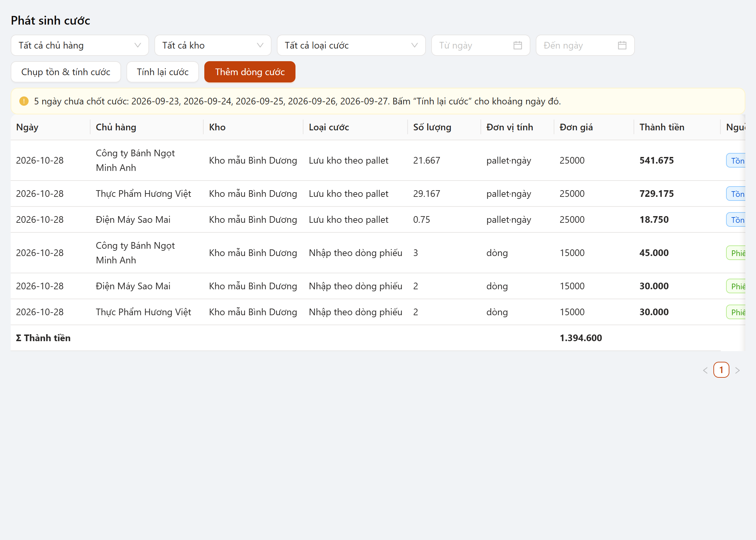This screenshot has height=540, width=756.
Task: Open the 'Tất cả chủ hàng' dropdown
Action: point(80,45)
